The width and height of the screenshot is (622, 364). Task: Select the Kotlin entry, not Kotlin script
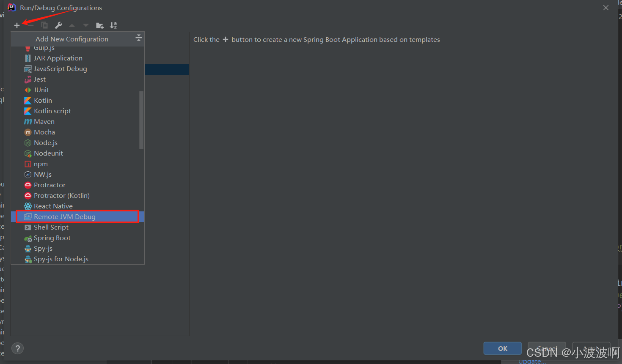(x=77, y=100)
